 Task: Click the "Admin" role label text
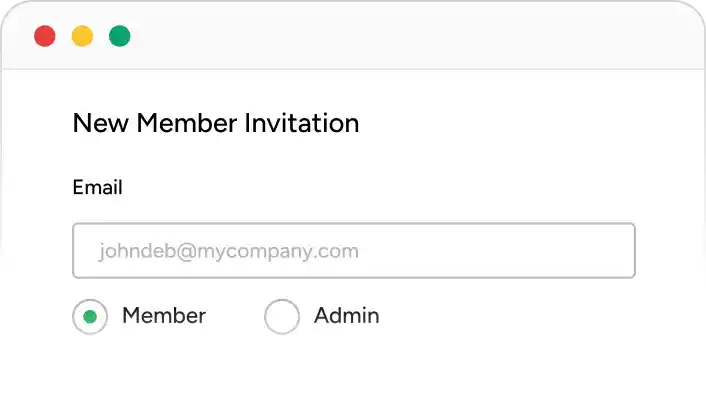[x=347, y=316]
